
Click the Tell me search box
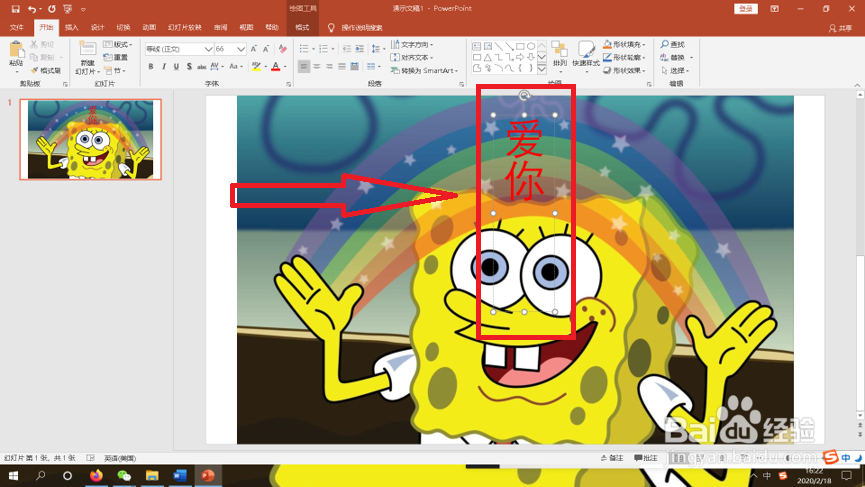356,28
